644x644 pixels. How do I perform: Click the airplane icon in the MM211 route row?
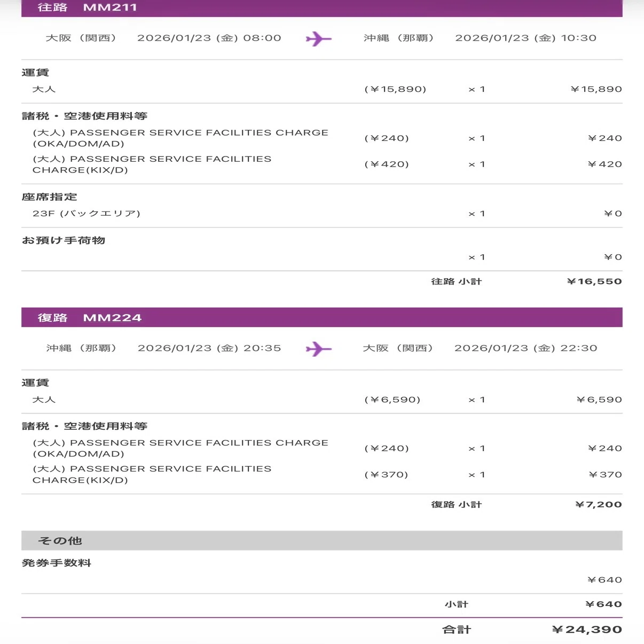coord(319,38)
